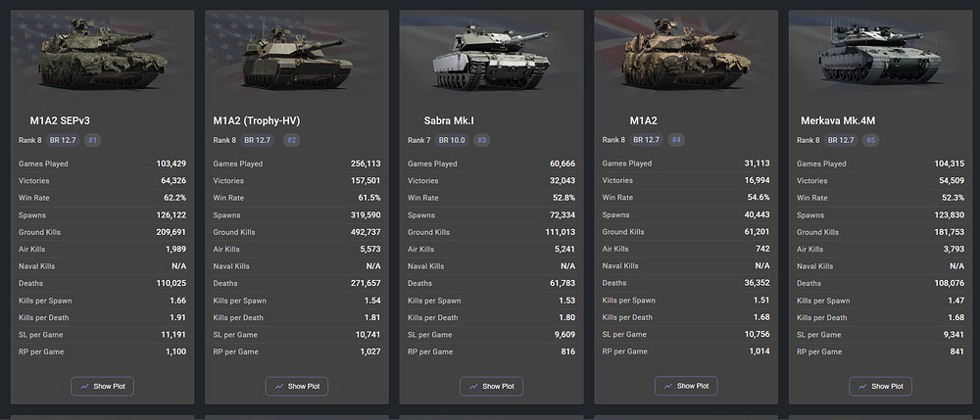Image resolution: width=980 pixels, height=420 pixels.
Task: Show the plot for the M1A2 card
Action: click(x=686, y=386)
